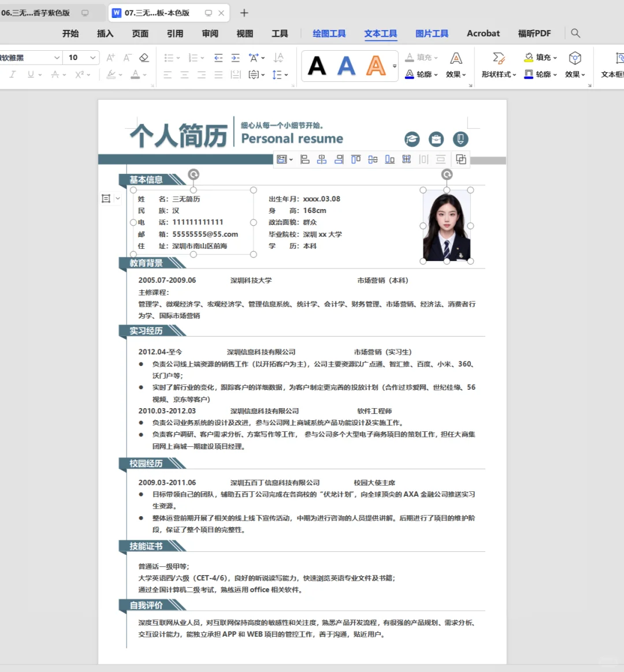Click the bulleted list icon
Image resolution: width=624 pixels, height=672 pixels.
(169, 57)
